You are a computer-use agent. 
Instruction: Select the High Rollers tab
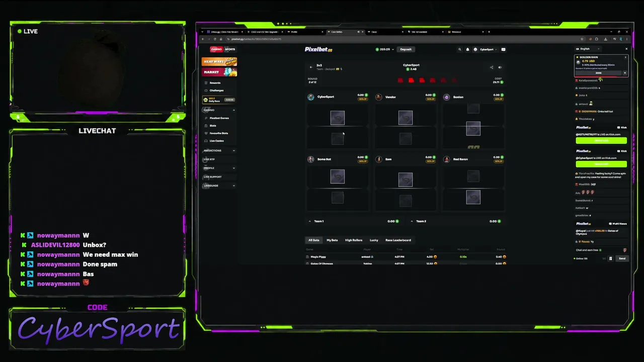[x=354, y=240]
